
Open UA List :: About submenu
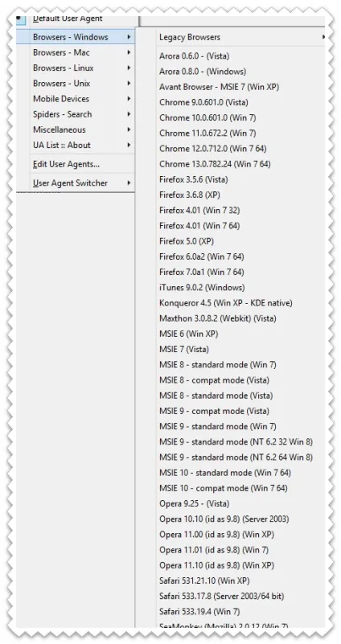point(76,145)
